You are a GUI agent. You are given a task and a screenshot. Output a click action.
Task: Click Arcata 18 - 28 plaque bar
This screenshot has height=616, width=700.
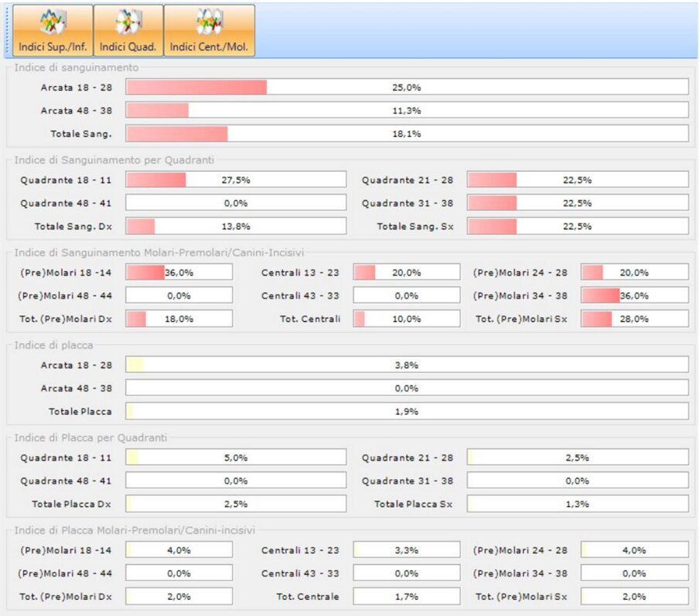click(407, 364)
